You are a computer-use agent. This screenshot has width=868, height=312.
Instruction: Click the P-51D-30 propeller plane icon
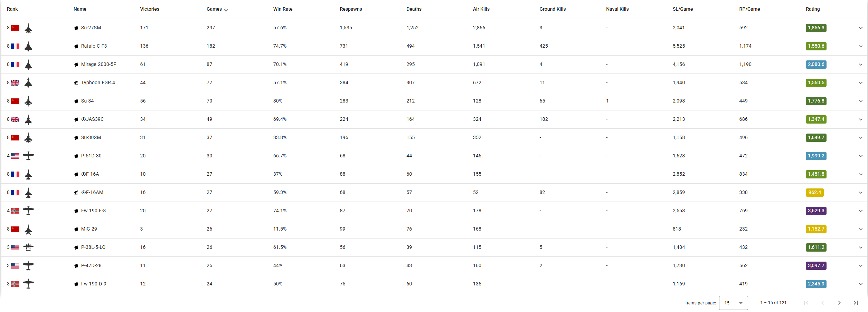pyautogui.click(x=28, y=156)
